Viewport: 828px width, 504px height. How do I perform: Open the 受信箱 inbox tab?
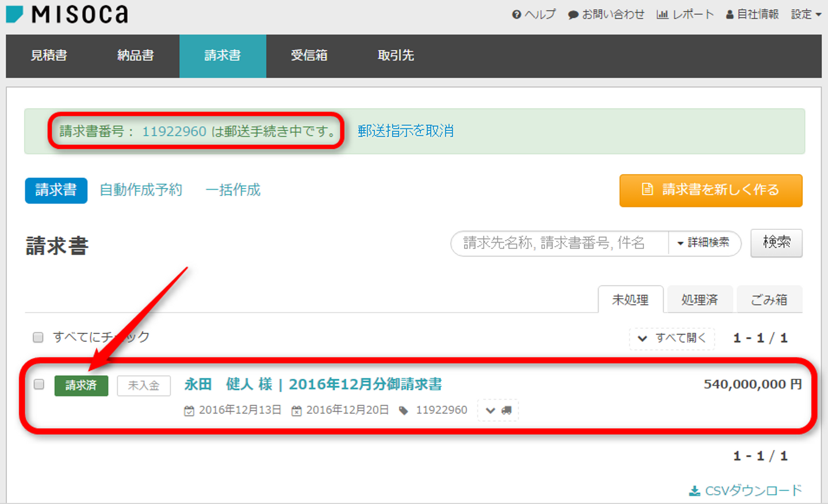coord(309,56)
